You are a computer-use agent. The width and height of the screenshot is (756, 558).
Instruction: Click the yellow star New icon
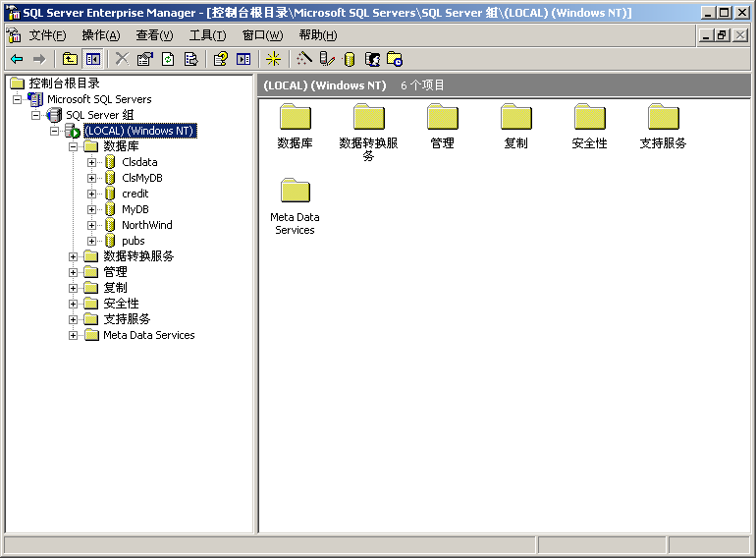pyautogui.click(x=273, y=59)
